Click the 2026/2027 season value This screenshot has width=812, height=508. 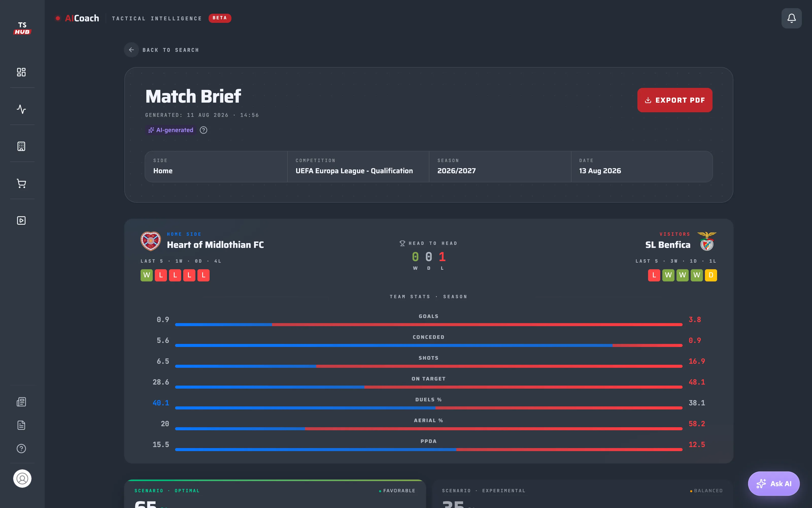pyautogui.click(x=456, y=171)
